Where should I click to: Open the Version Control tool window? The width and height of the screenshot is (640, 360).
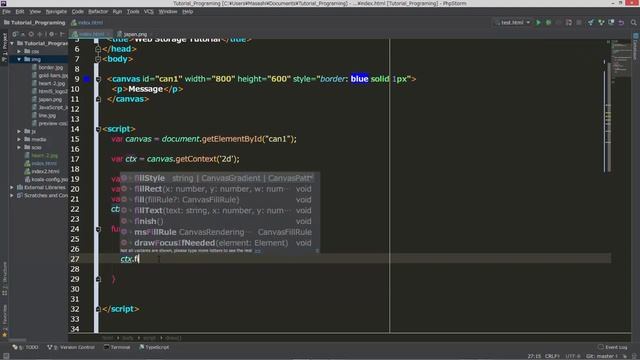point(71,347)
